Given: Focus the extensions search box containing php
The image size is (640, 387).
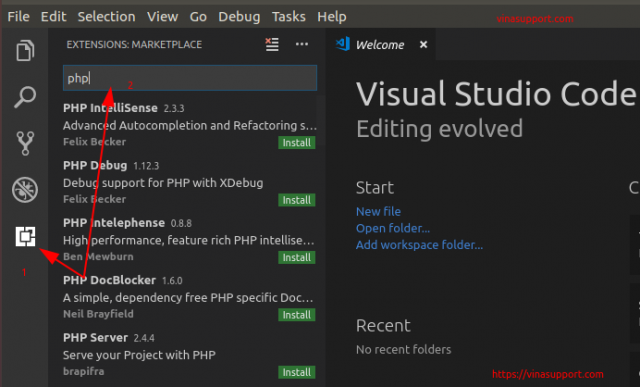Looking at the screenshot, I should click(190, 78).
